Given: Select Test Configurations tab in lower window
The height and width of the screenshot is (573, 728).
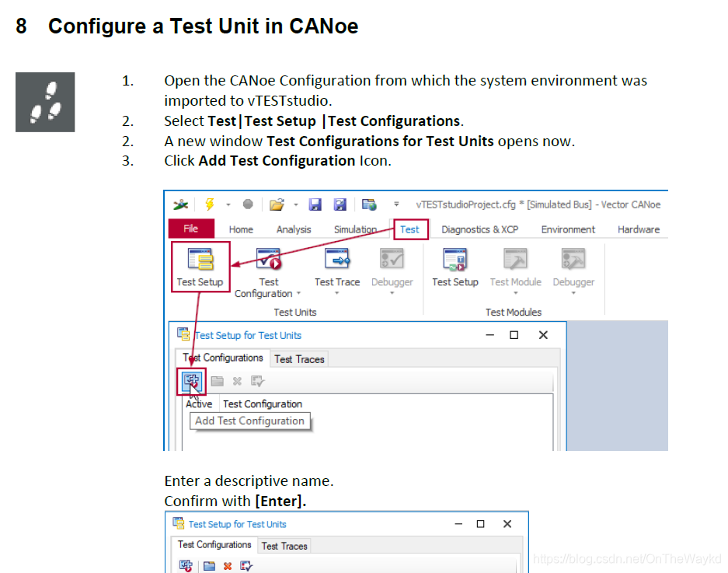Looking at the screenshot, I should (x=214, y=545).
